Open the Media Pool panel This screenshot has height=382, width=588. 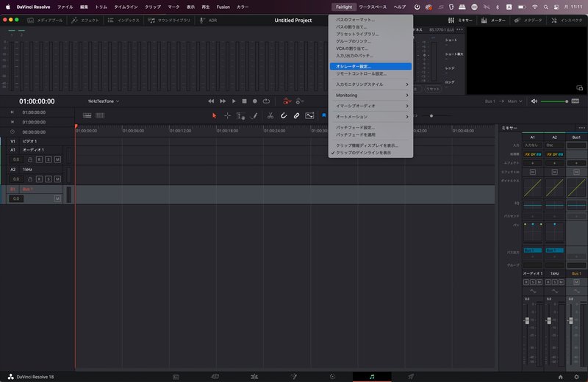tap(45, 21)
